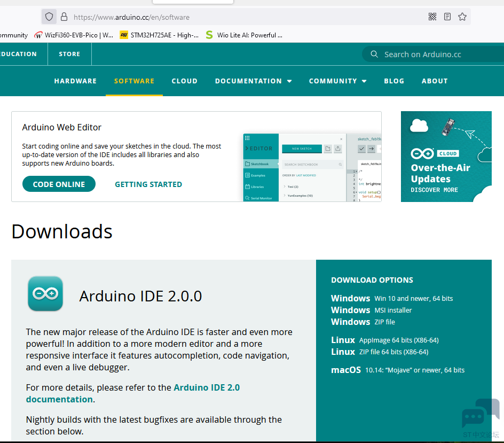Expand the Documentation dropdown menu
The width and height of the screenshot is (504, 443).
254,81
